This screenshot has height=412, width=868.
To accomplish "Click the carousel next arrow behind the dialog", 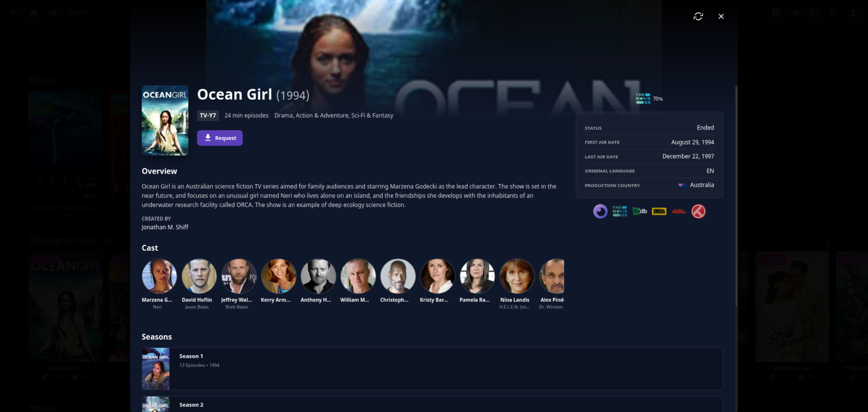I will point(829,243).
